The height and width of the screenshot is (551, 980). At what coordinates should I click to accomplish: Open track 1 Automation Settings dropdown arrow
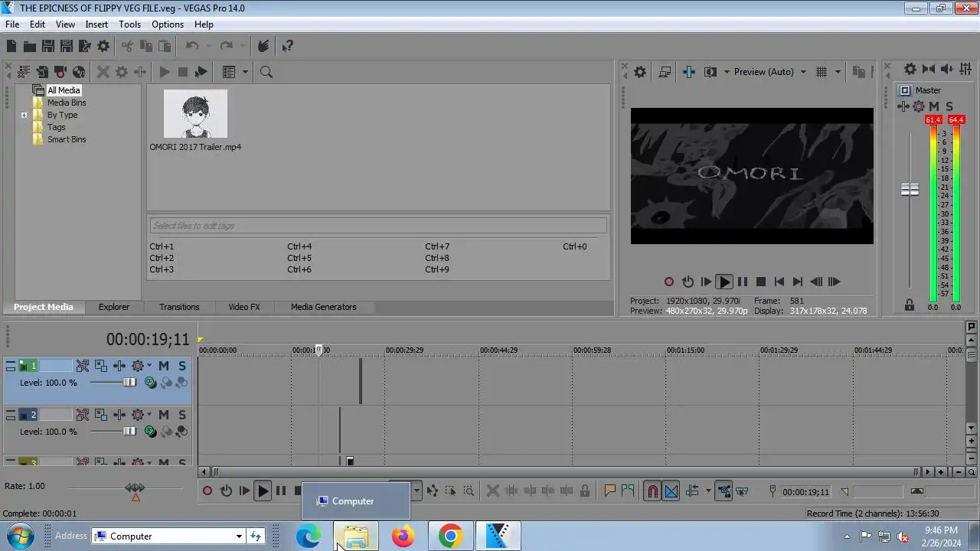click(149, 366)
